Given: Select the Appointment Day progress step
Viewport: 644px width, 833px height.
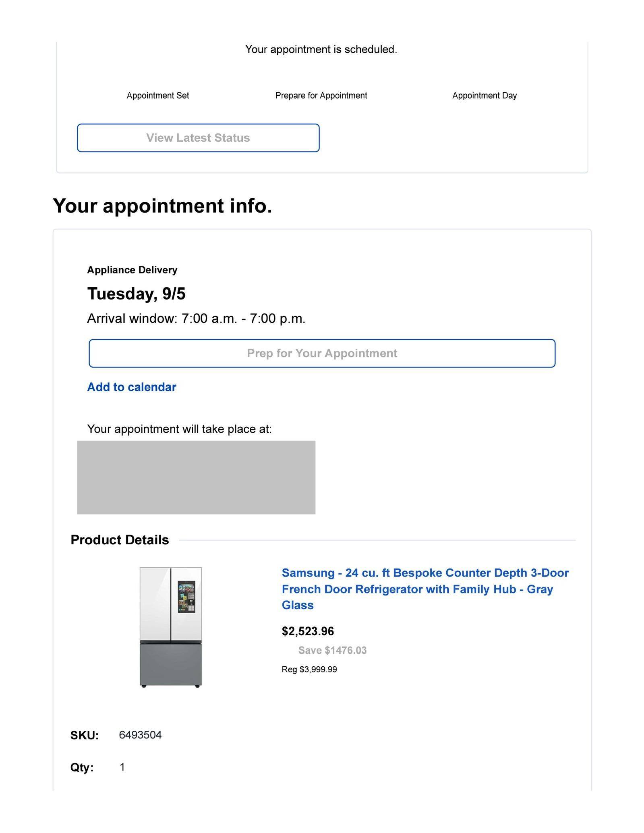Looking at the screenshot, I should (484, 95).
